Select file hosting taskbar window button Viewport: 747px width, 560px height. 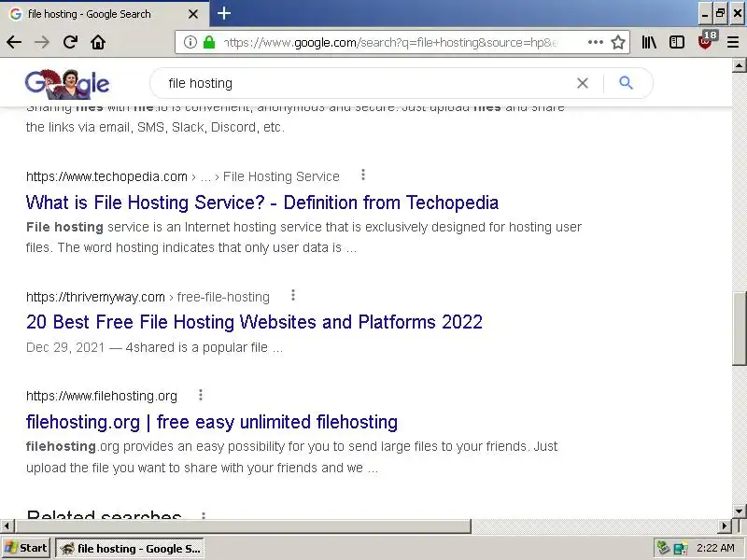(x=130, y=549)
